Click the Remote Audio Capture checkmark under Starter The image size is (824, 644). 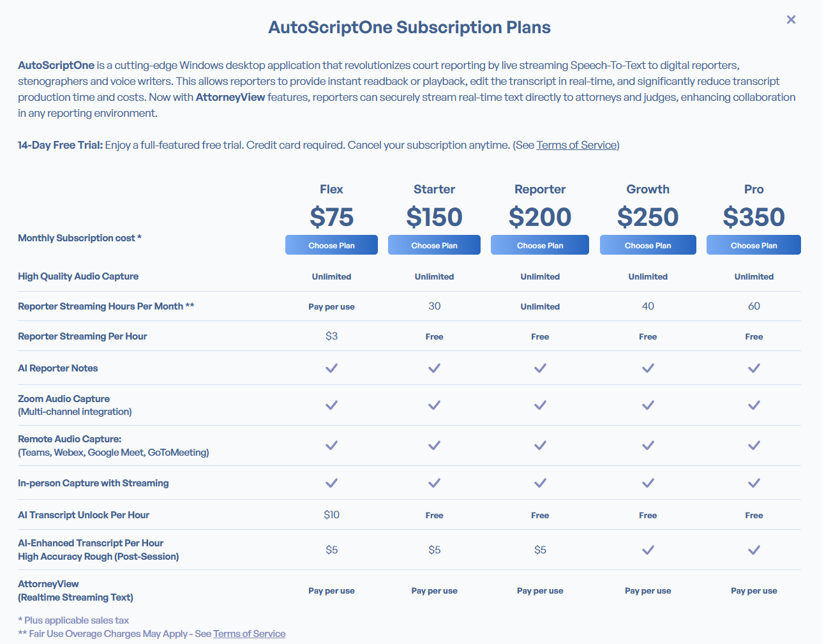click(434, 446)
